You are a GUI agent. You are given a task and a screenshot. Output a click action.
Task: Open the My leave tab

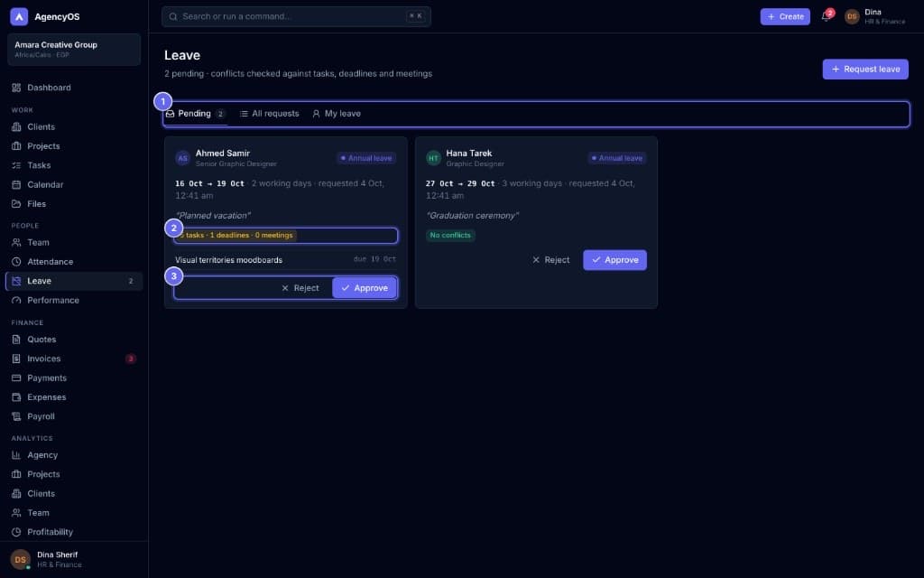[x=337, y=114]
